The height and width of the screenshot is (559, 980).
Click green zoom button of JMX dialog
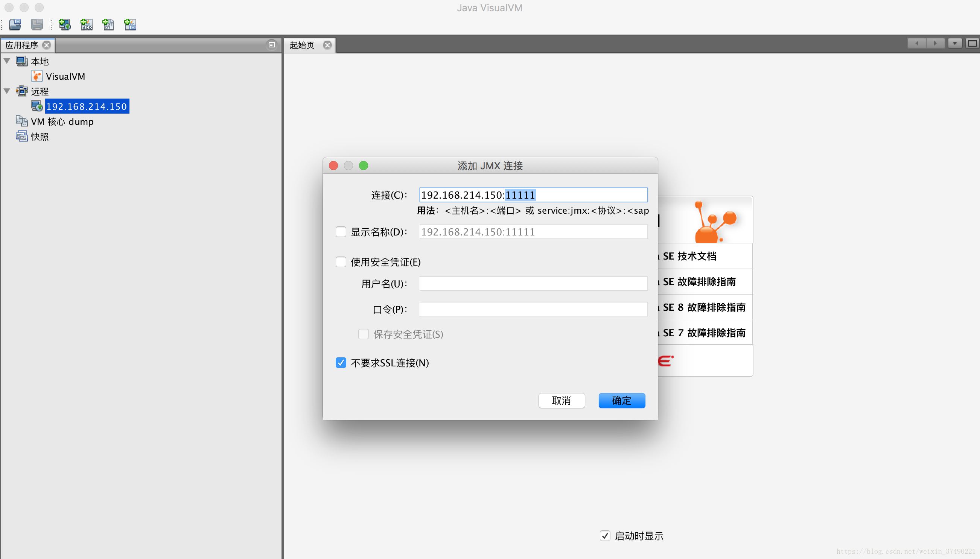(x=363, y=166)
